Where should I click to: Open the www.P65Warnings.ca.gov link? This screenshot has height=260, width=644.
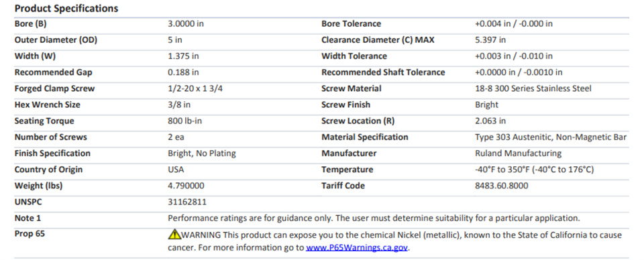[358, 248]
